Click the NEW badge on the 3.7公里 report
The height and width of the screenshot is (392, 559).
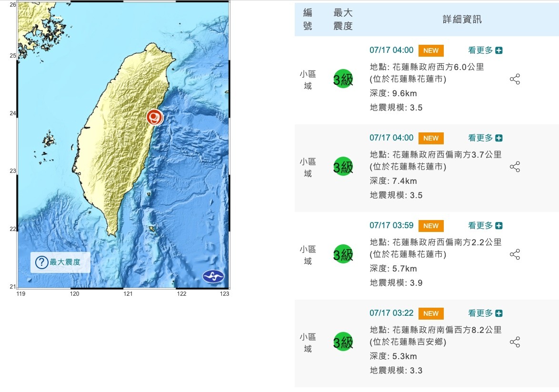click(431, 139)
